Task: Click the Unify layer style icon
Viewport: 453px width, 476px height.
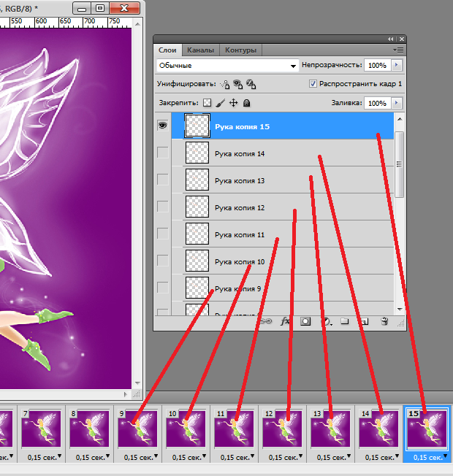Action: (x=251, y=84)
